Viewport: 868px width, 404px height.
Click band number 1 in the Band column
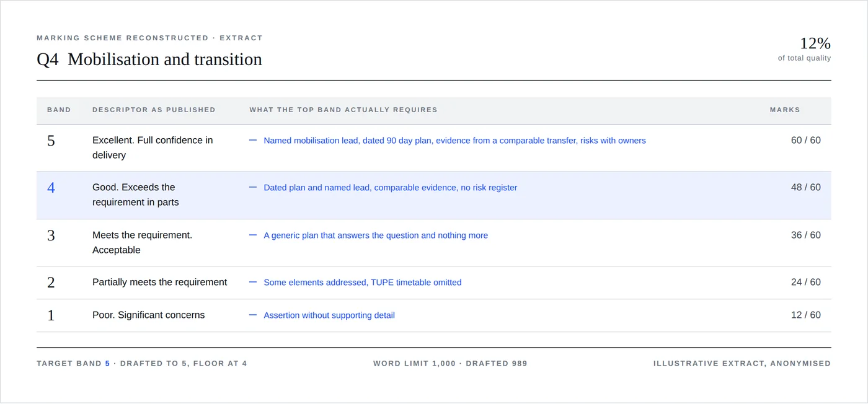(51, 315)
